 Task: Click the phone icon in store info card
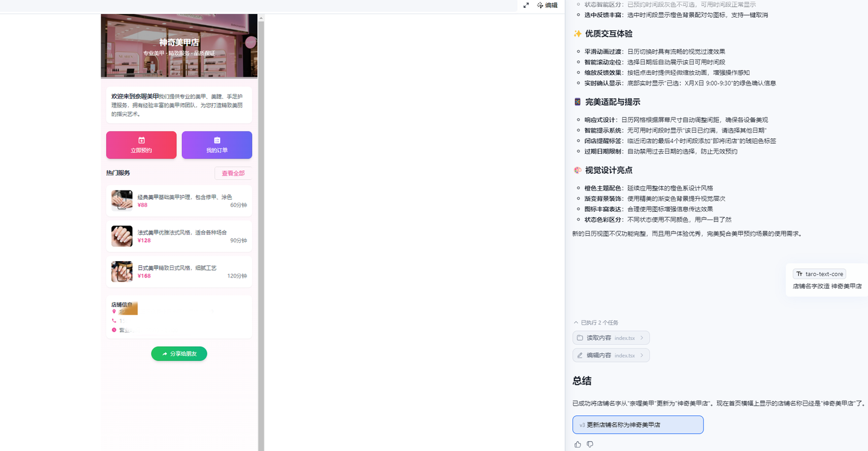click(113, 320)
